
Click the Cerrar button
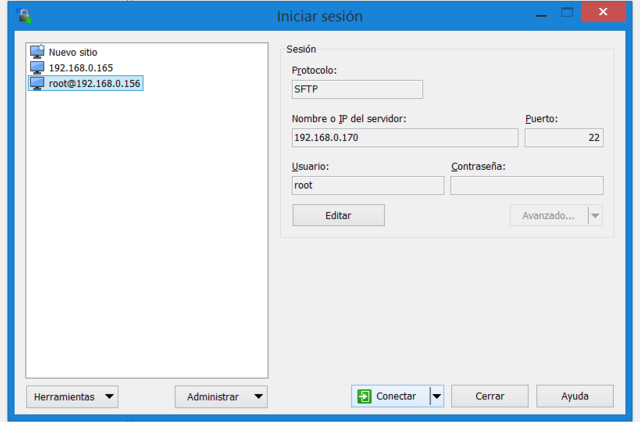point(490,396)
